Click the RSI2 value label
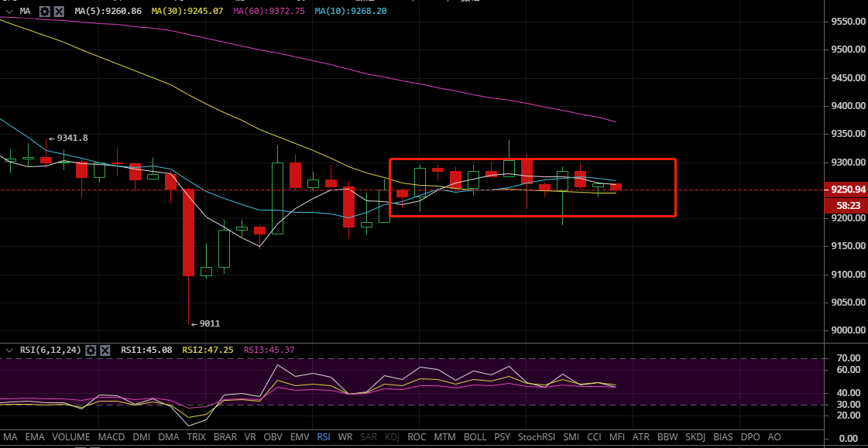The image size is (868, 448). (x=206, y=351)
